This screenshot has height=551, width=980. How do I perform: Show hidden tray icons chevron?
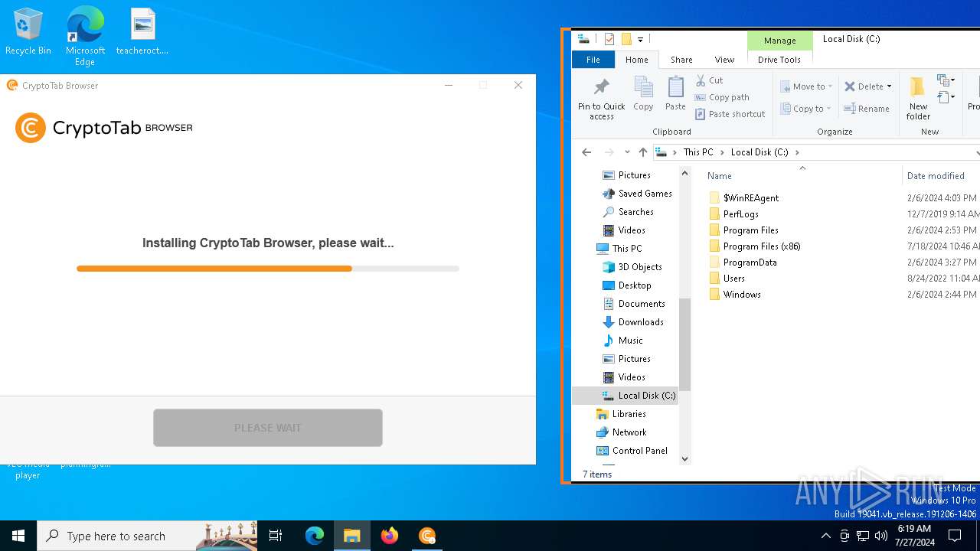point(825,536)
